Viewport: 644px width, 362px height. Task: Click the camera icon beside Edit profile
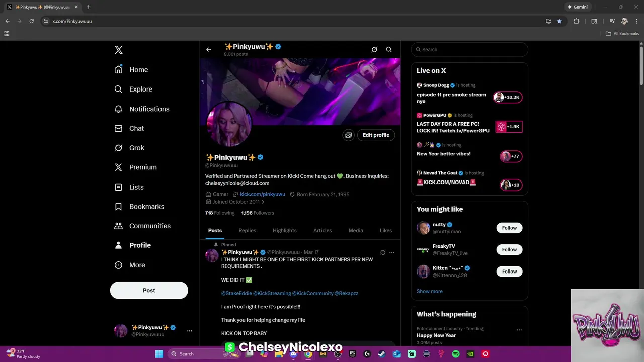click(348, 135)
